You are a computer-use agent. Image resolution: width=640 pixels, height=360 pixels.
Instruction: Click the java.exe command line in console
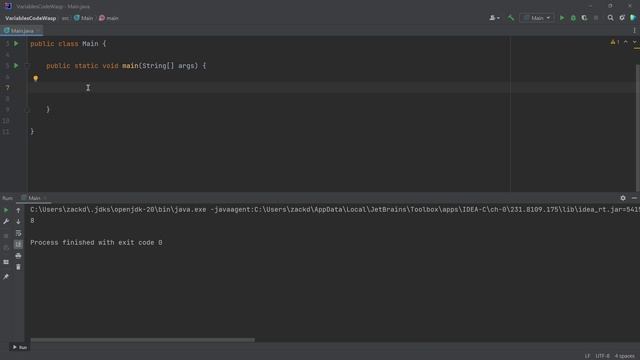click(335, 210)
